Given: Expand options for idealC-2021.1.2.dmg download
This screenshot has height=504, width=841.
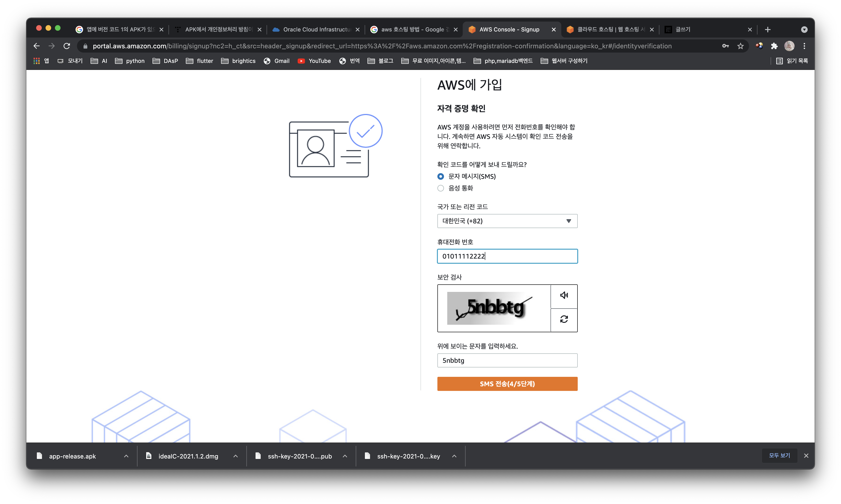Looking at the screenshot, I should click(235, 456).
